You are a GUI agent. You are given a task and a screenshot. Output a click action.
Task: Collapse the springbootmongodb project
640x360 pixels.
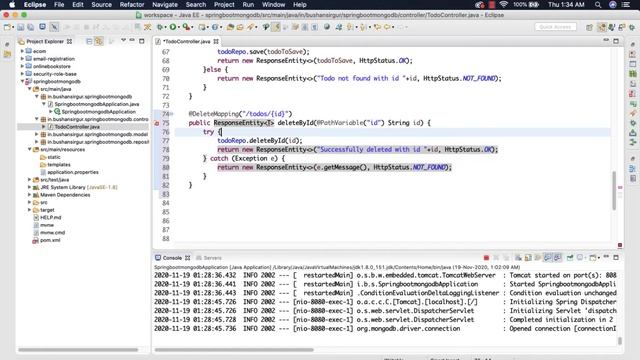coord(22,81)
